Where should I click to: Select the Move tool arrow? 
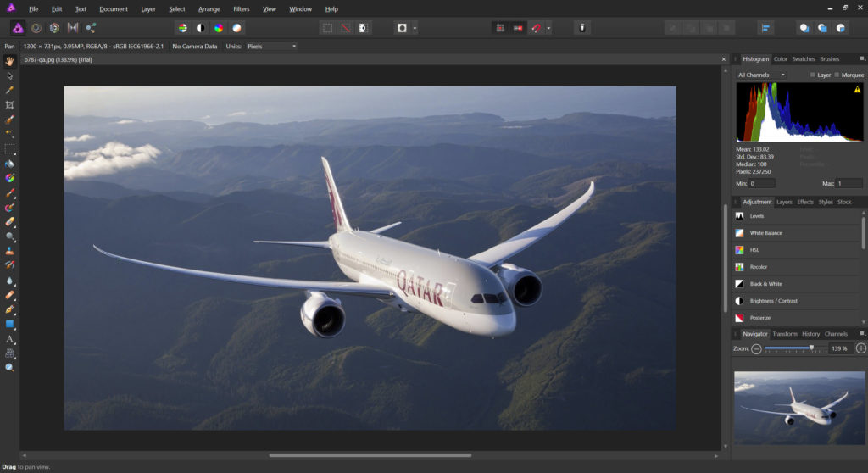pos(9,75)
